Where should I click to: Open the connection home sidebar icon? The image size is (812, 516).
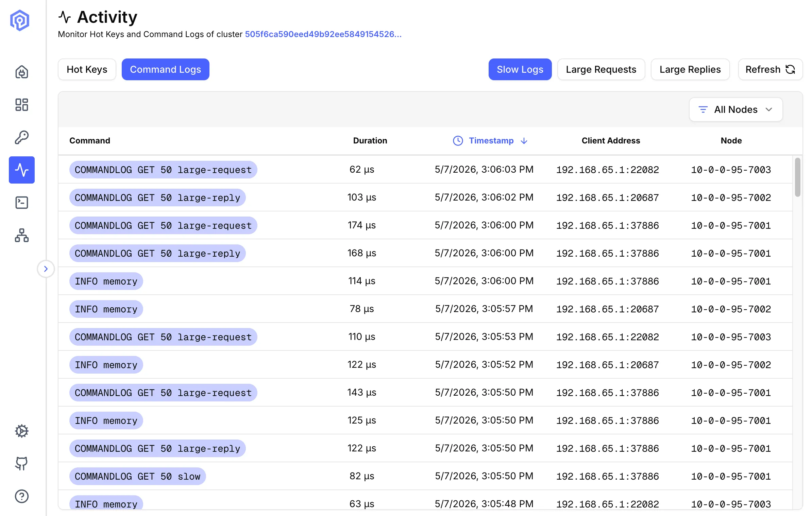pyautogui.click(x=22, y=72)
